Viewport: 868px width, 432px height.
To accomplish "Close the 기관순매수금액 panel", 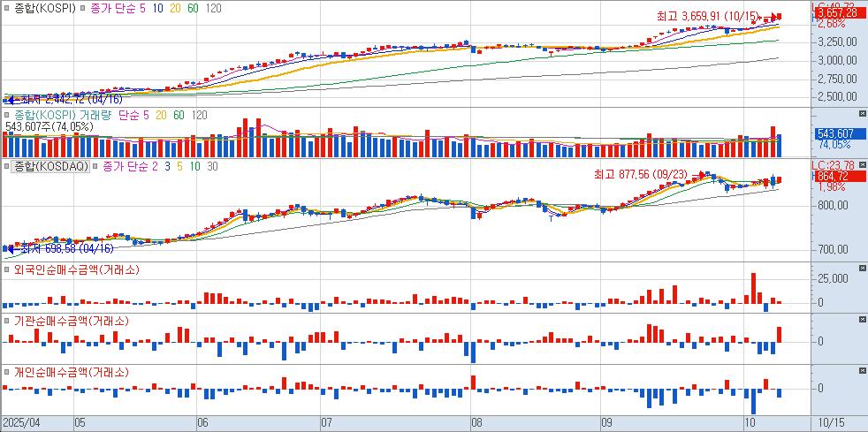I will click(x=862, y=320).
